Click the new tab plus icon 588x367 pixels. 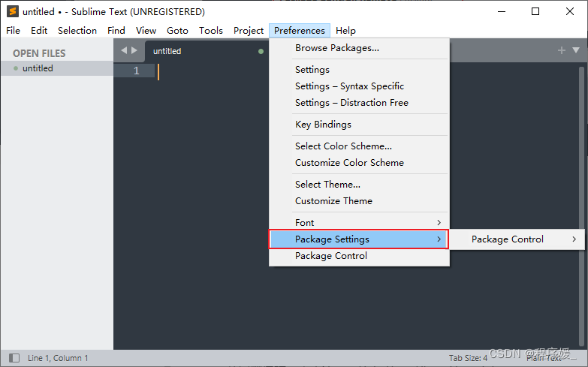(561, 50)
